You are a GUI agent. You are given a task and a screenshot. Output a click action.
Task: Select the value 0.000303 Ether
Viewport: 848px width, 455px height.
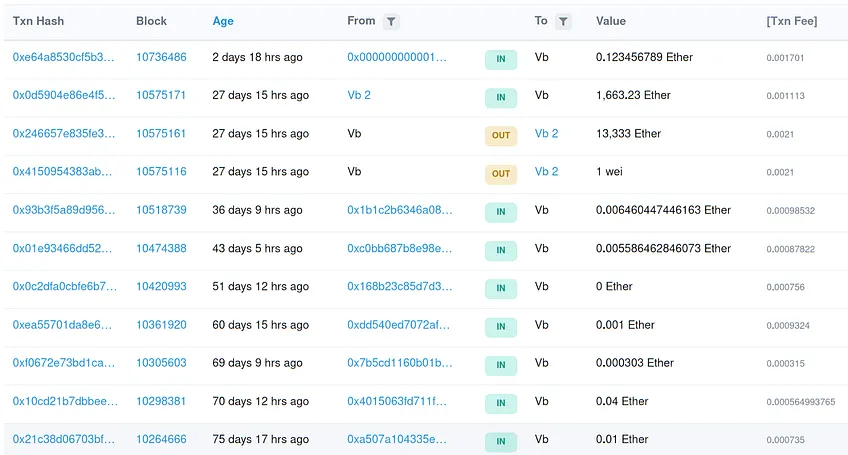635,362
